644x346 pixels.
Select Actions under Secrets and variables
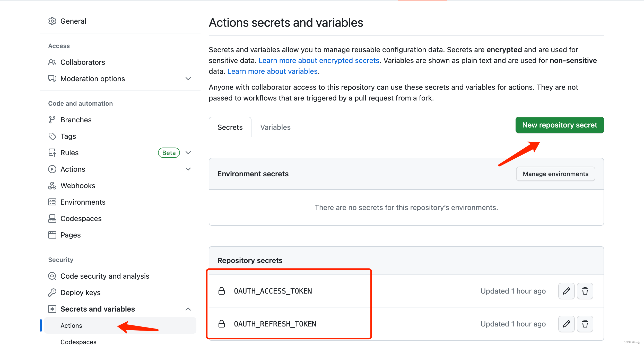(x=120, y=325)
